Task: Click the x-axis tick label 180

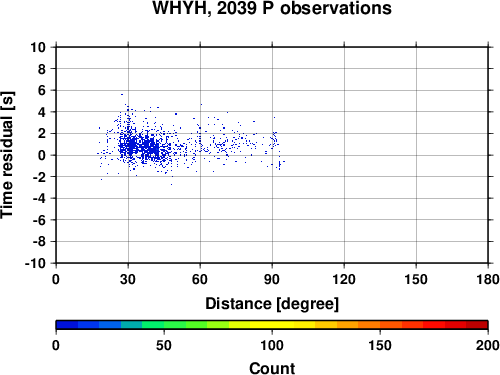Action: click(488, 279)
